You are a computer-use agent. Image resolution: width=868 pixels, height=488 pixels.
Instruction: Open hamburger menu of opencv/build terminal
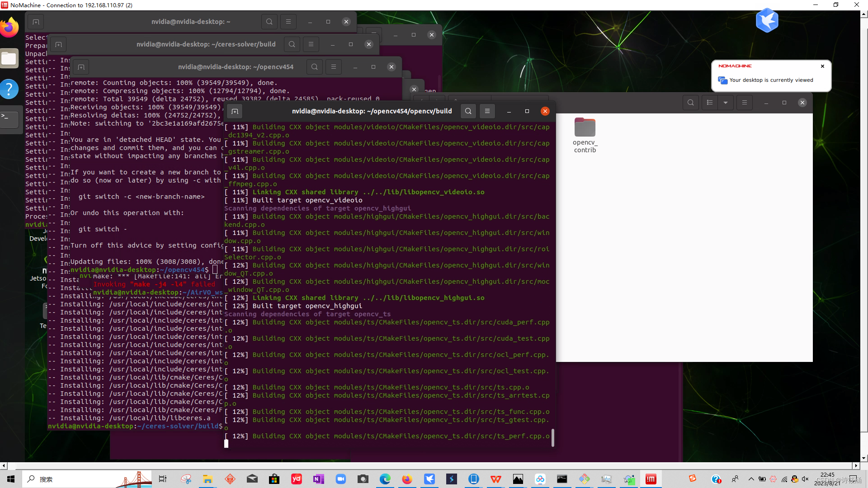coord(487,111)
